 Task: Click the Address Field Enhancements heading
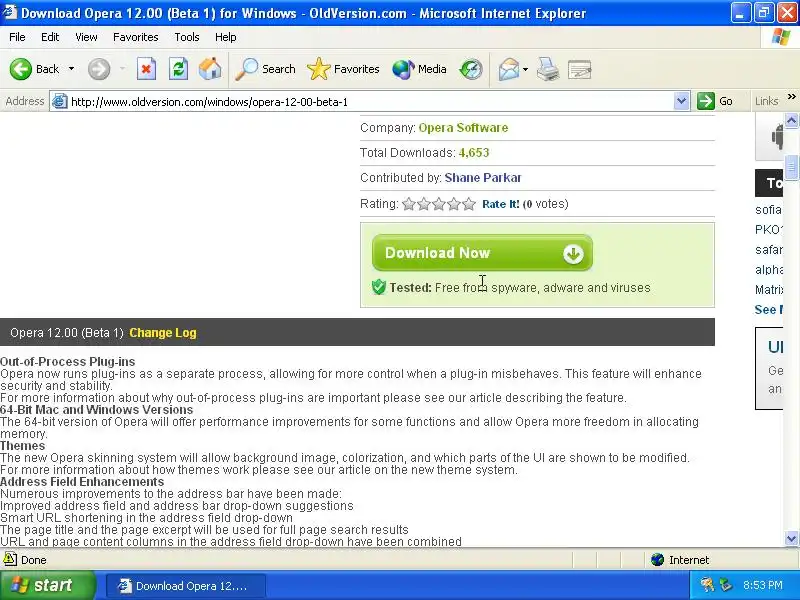[82, 482]
